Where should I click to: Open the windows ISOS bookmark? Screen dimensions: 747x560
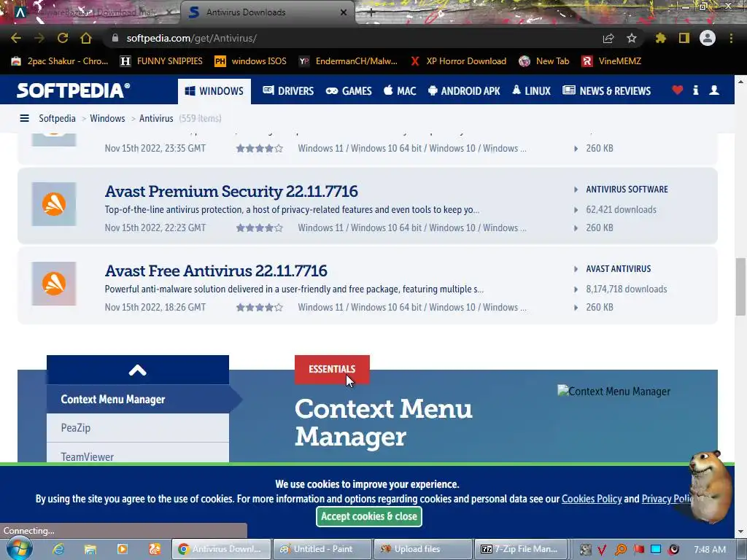click(x=251, y=61)
